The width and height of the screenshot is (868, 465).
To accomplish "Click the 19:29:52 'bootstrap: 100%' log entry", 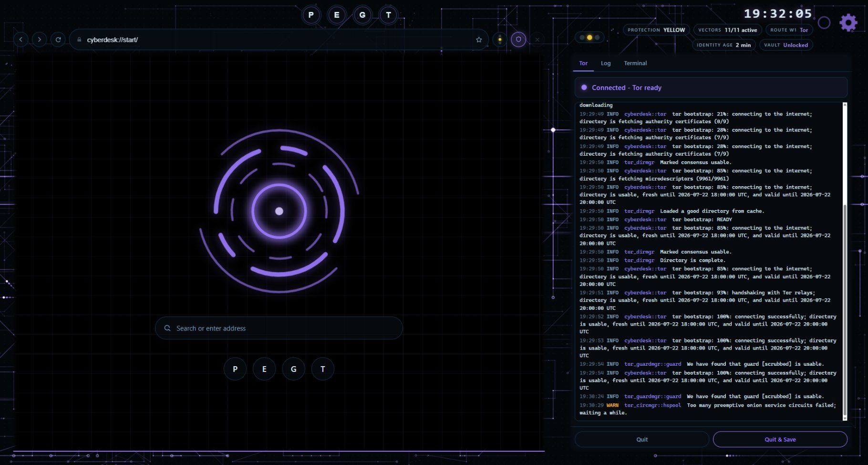I will (x=708, y=324).
